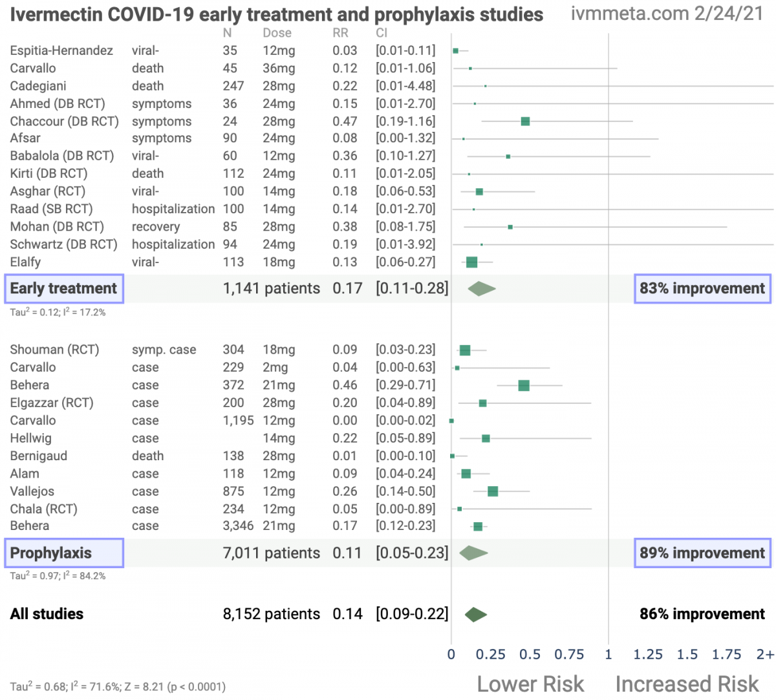The width and height of the screenshot is (776, 700).
Task: Click the 83% improvement box
Action: [x=702, y=289]
